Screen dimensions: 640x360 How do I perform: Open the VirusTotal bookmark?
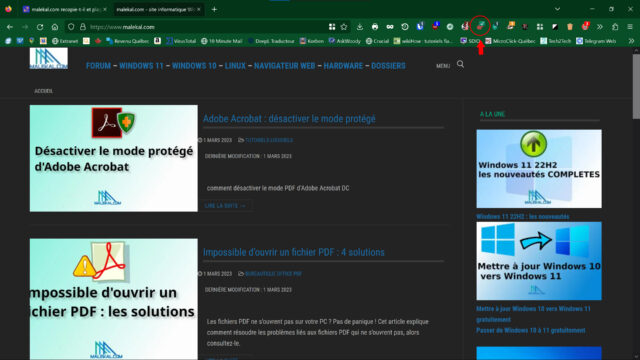181,41
